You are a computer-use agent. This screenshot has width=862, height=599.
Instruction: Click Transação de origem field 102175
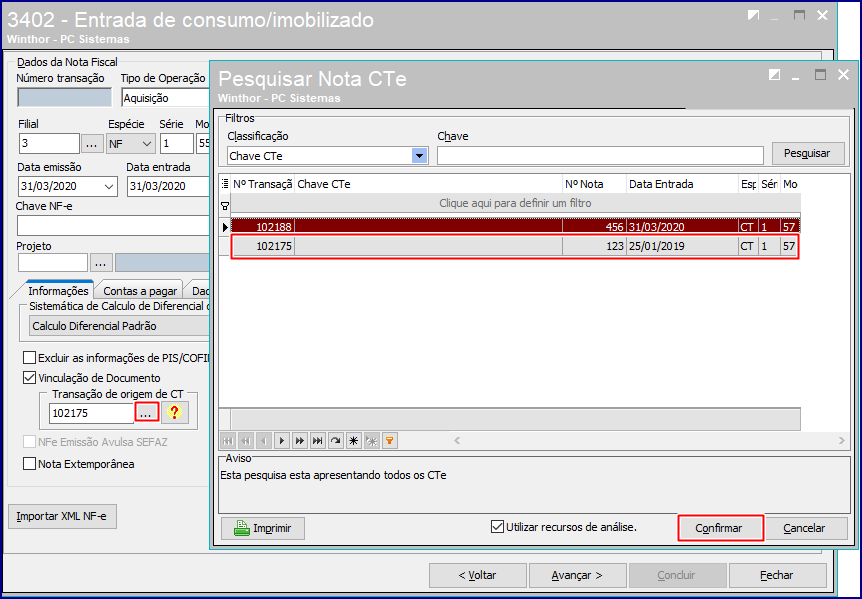(91, 413)
